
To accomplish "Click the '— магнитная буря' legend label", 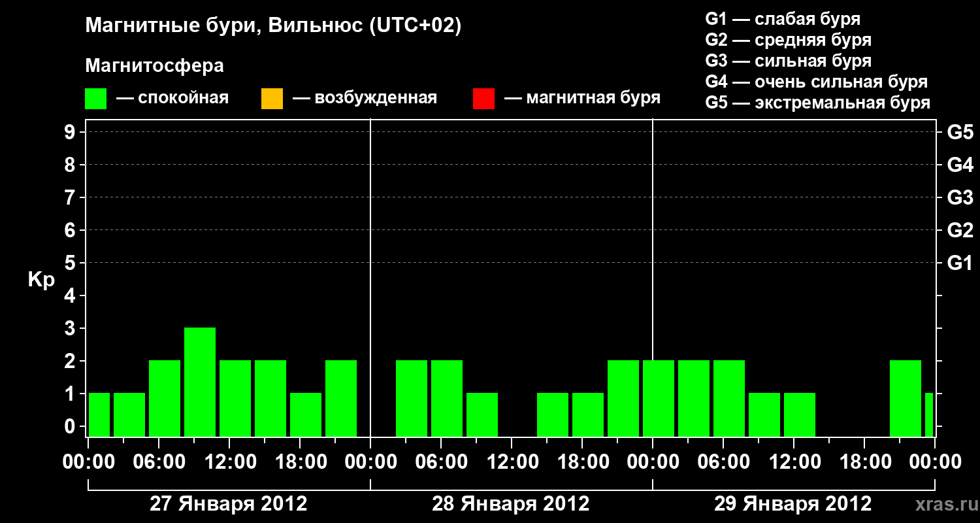I will point(582,99).
